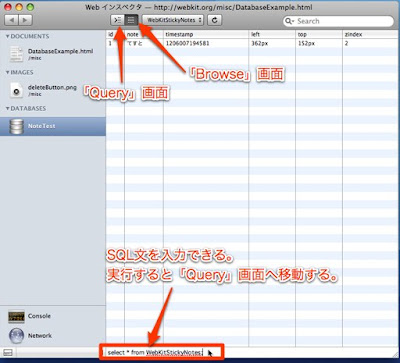Click the refresh table button
This screenshot has height=363, width=400.
point(215,20)
